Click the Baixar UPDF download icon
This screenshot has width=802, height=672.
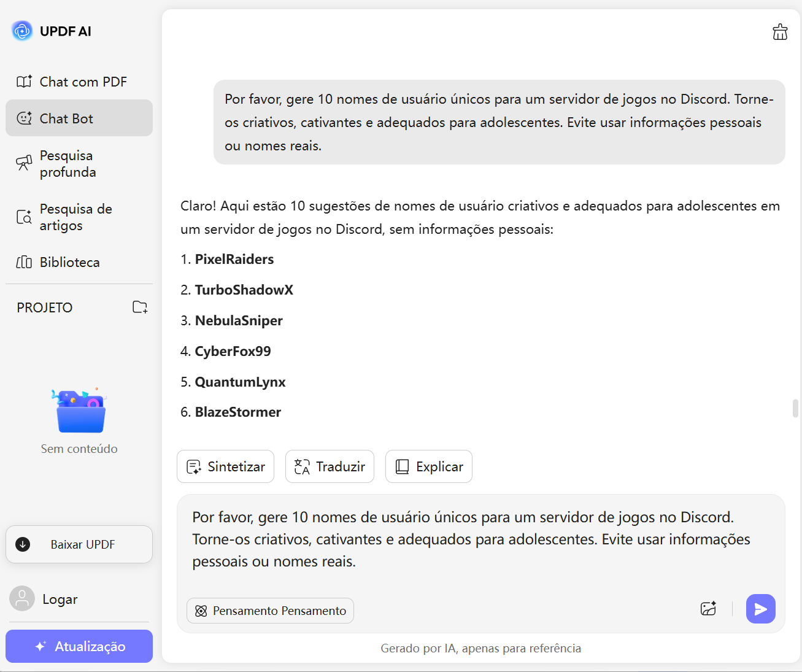(23, 544)
